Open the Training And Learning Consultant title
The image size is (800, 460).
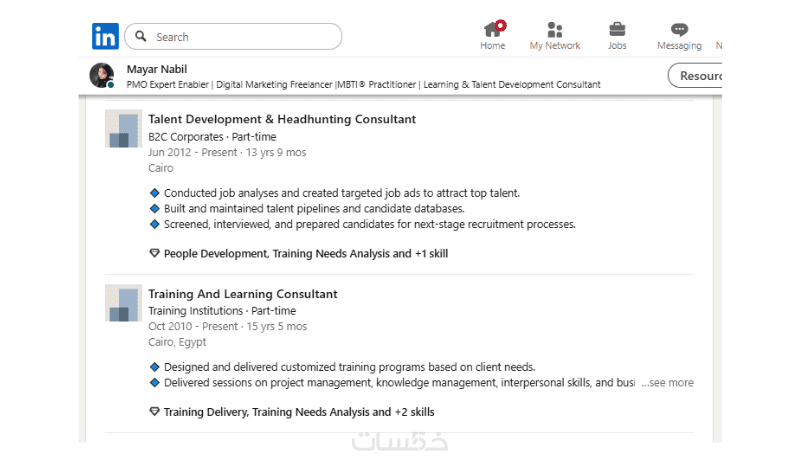(x=243, y=294)
